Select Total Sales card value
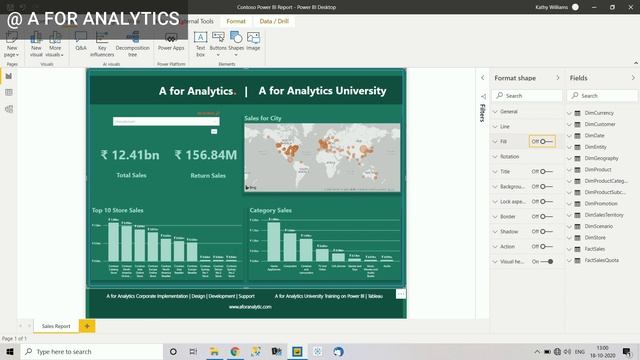The width and height of the screenshot is (640, 360). pyautogui.click(x=130, y=155)
